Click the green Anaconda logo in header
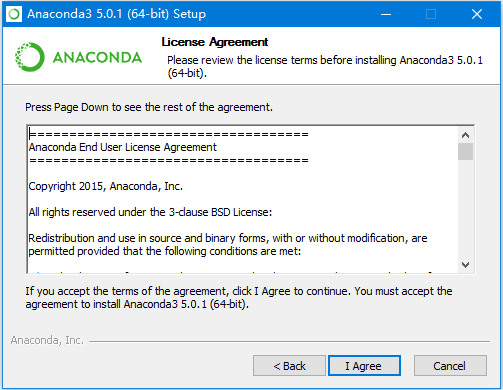 78,57
